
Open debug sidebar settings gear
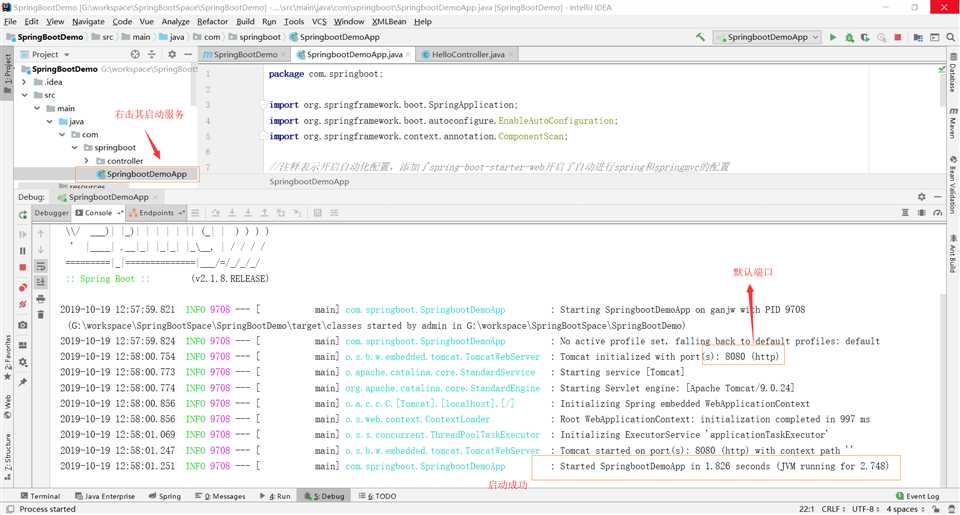[x=23, y=362]
